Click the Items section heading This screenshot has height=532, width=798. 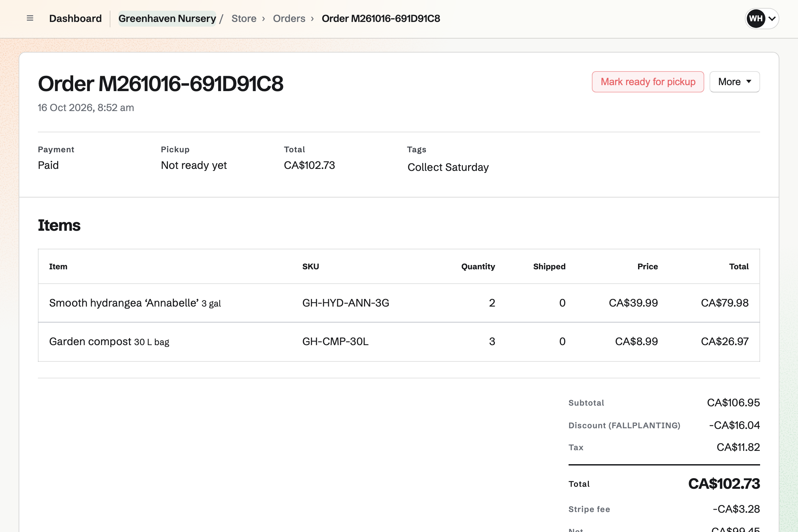[59, 225]
